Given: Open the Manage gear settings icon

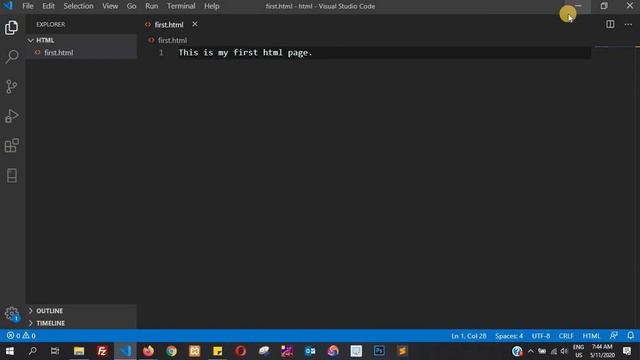Looking at the screenshot, I should pos(11,314).
